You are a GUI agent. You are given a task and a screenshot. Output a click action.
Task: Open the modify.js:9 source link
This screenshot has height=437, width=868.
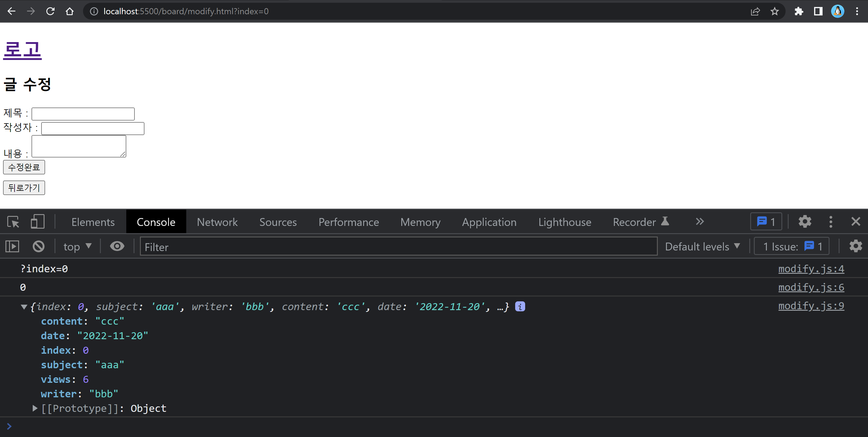811,306
